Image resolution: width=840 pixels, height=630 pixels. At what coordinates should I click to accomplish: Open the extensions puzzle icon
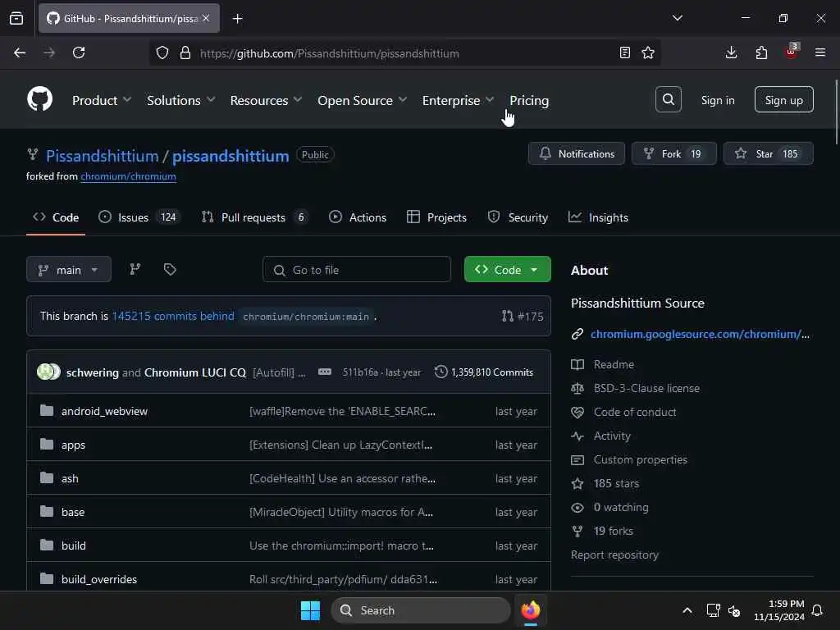761,53
